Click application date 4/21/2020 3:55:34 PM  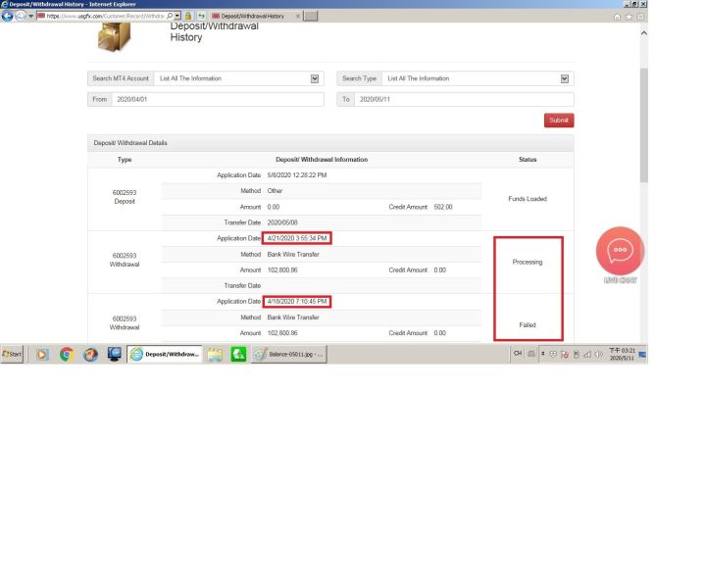[297, 238]
